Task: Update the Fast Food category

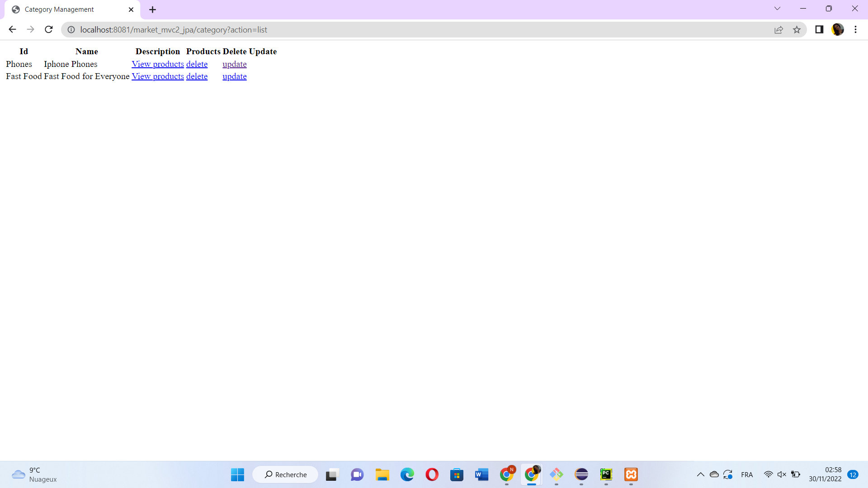Action: 234,76
